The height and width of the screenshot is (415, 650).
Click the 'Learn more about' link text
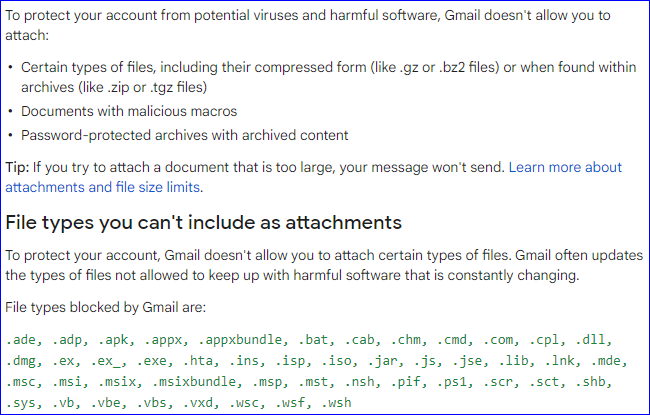point(565,167)
